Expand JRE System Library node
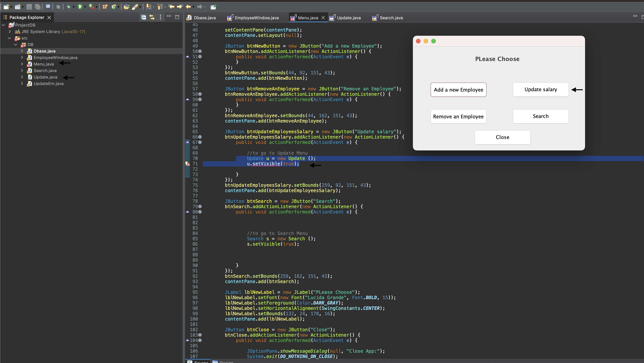This screenshot has width=644, height=363. click(x=10, y=32)
